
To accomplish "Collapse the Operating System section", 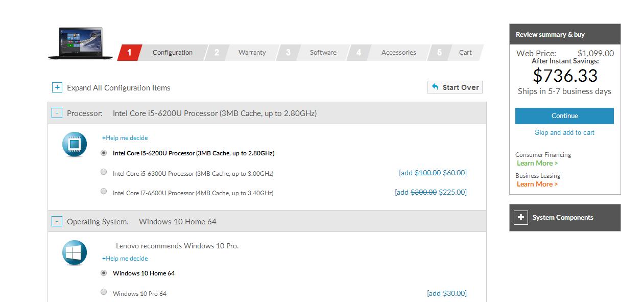I will tap(57, 222).
